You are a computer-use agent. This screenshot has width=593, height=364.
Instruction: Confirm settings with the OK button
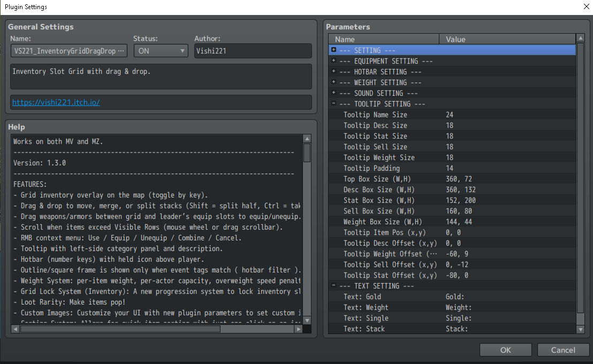tap(506, 350)
